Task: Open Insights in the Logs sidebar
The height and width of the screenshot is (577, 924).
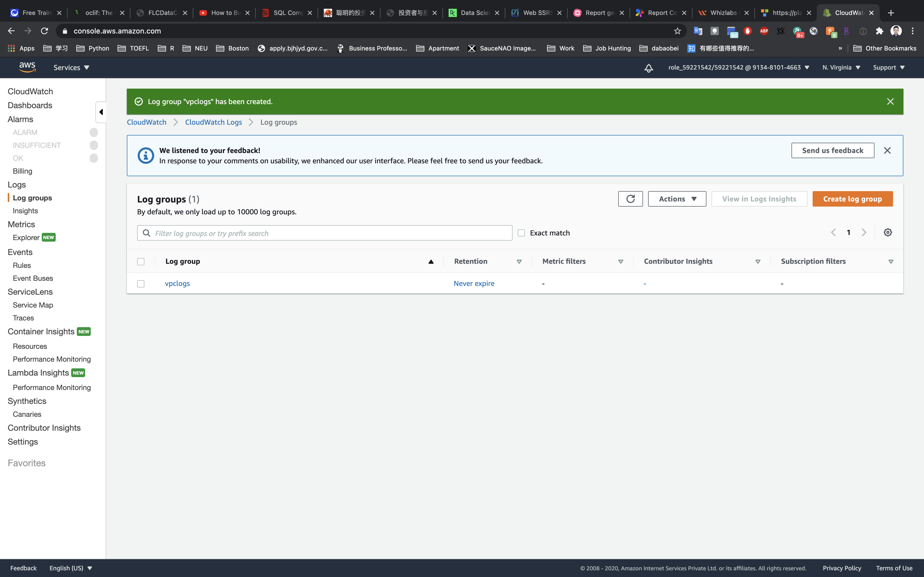Action: coord(25,211)
